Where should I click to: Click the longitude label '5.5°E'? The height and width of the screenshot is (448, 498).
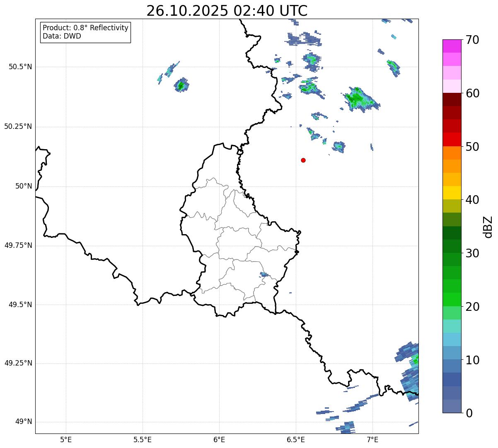[143, 439]
